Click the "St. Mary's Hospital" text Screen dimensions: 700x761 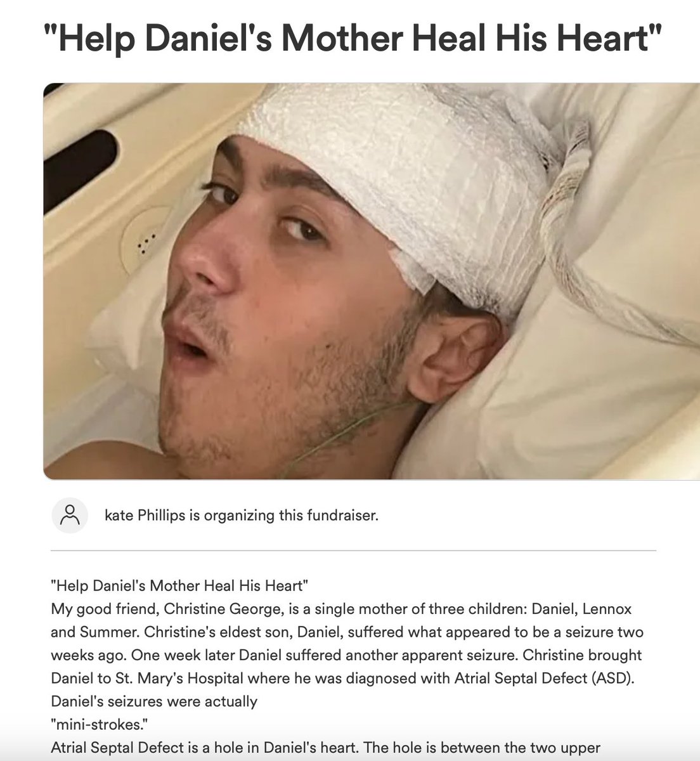pos(157,678)
